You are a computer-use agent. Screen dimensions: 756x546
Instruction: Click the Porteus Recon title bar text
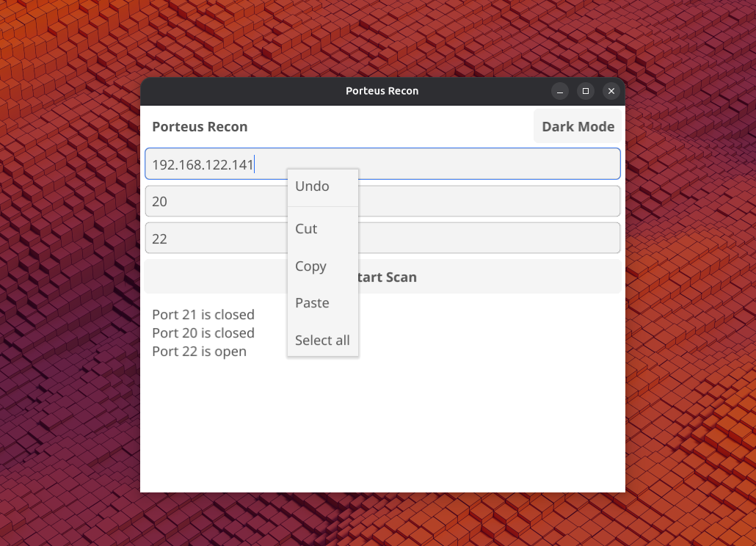tap(382, 90)
